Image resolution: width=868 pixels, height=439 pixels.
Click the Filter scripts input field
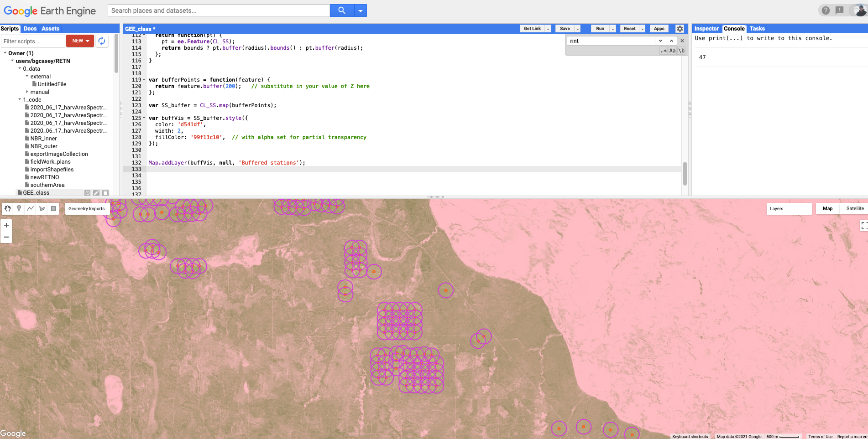(33, 41)
